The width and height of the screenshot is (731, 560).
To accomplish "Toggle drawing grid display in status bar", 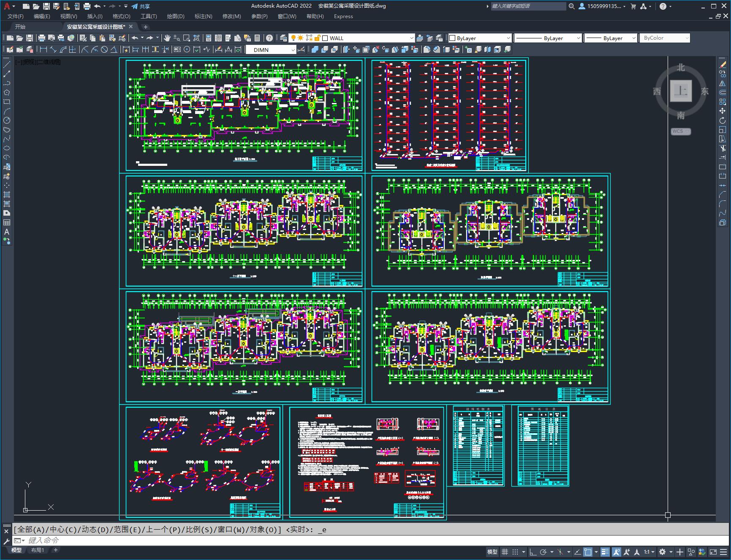I will [x=505, y=552].
